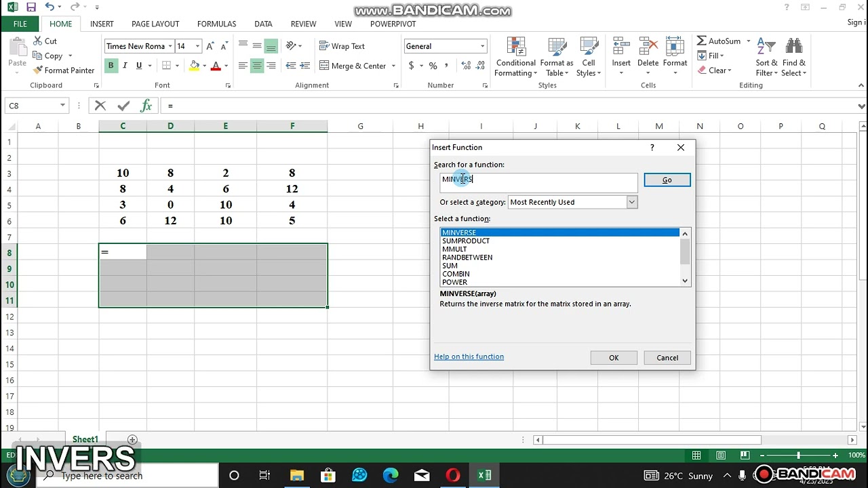The image size is (868, 488).
Task: Click the zoom slider in status bar
Action: click(x=798, y=455)
